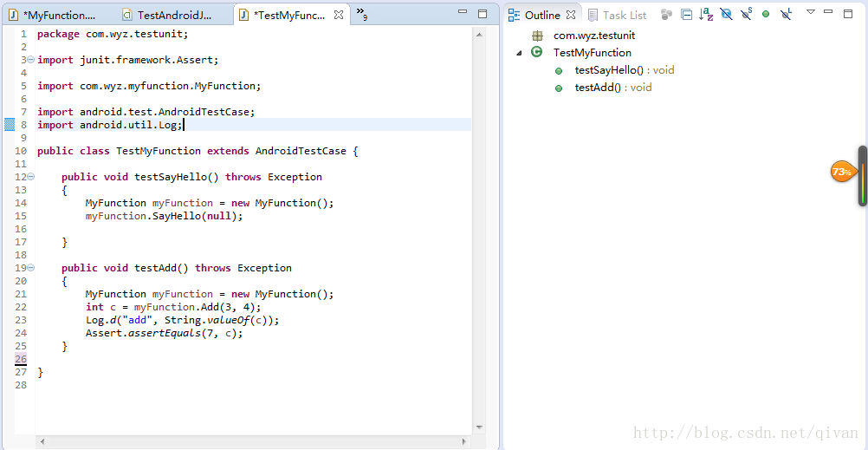Click the com.wyz.testunit package icon

pos(536,36)
